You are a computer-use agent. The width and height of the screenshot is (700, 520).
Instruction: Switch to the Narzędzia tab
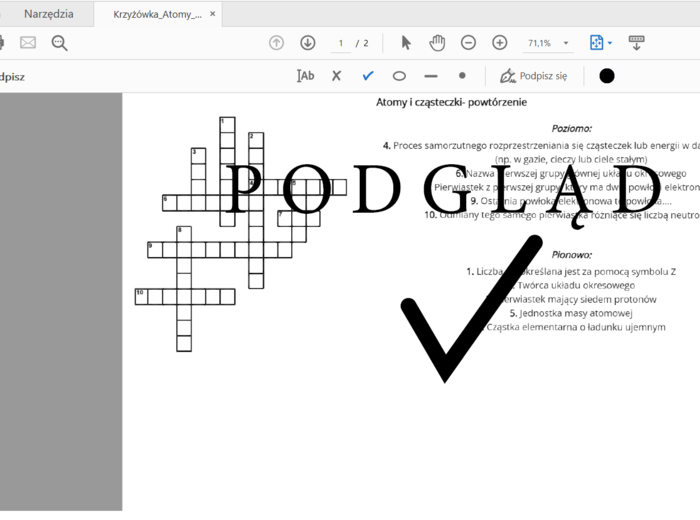[x=48, y=14]
